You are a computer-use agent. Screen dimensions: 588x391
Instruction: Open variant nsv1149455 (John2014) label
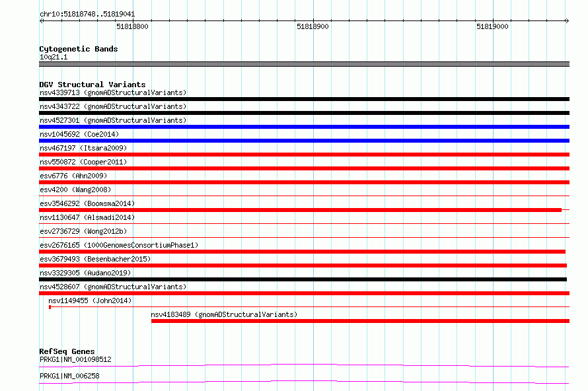tap(90, 301)
